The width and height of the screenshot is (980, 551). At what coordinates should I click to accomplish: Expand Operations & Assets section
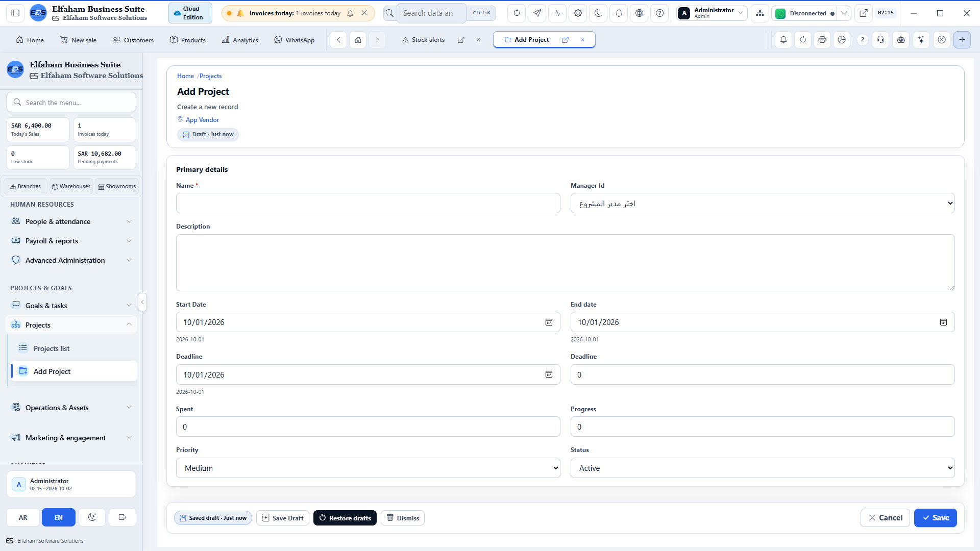pos(71,408)
